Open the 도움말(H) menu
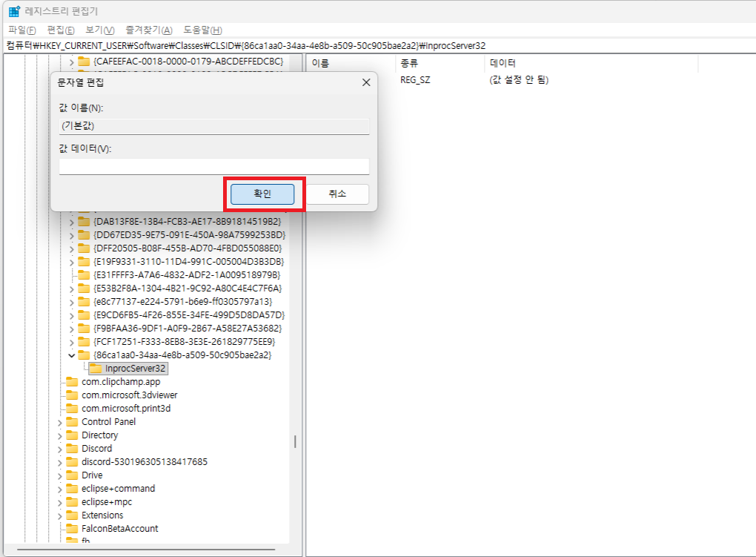Image resolution: width=756 pixels, height=557 pixels. tap(202, 30)
